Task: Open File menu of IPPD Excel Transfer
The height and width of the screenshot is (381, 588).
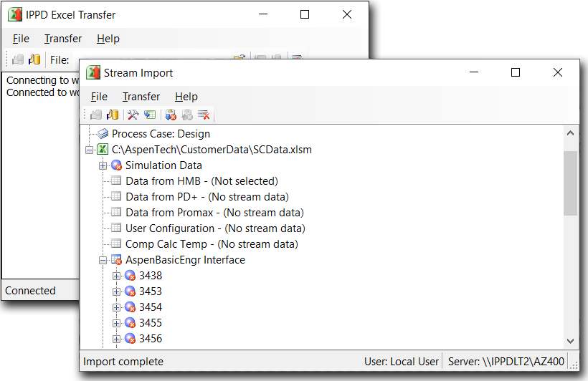Action: [x=21, y=39]
